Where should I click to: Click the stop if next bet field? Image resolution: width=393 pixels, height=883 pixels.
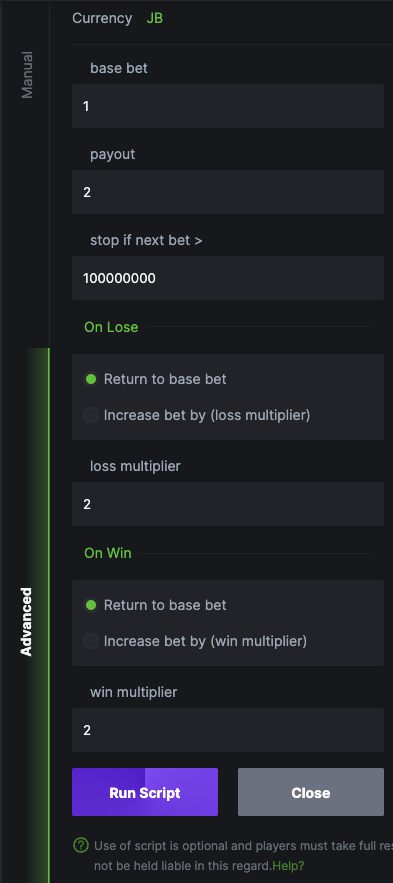(228, 278)
